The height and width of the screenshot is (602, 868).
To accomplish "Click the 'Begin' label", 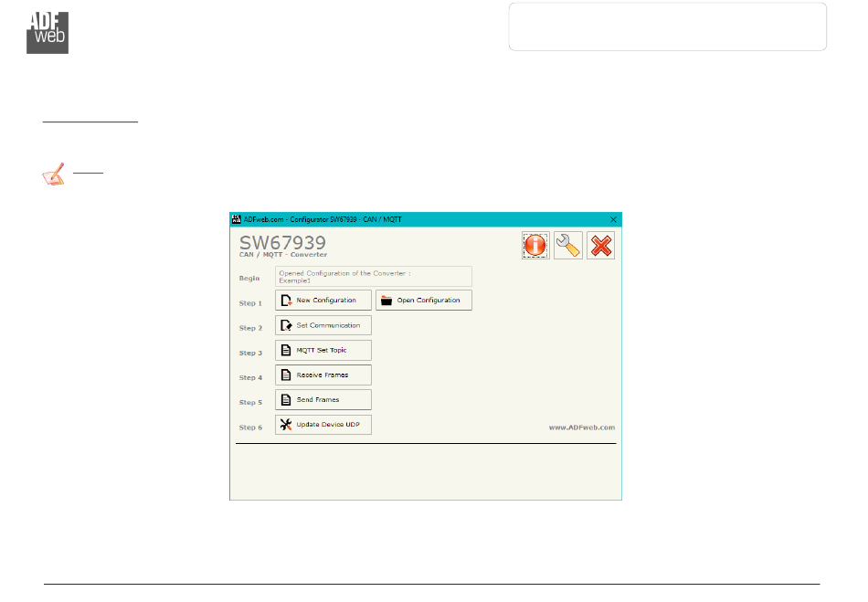I will click(x=249, y=279).
